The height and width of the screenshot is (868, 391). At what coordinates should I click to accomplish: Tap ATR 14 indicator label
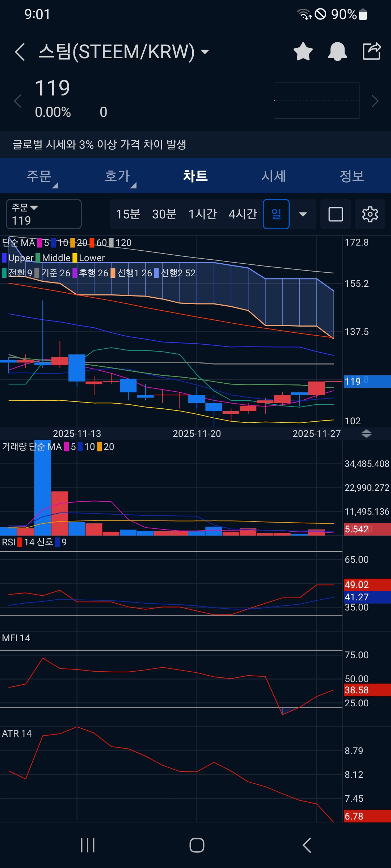click(x=17, y=733)
